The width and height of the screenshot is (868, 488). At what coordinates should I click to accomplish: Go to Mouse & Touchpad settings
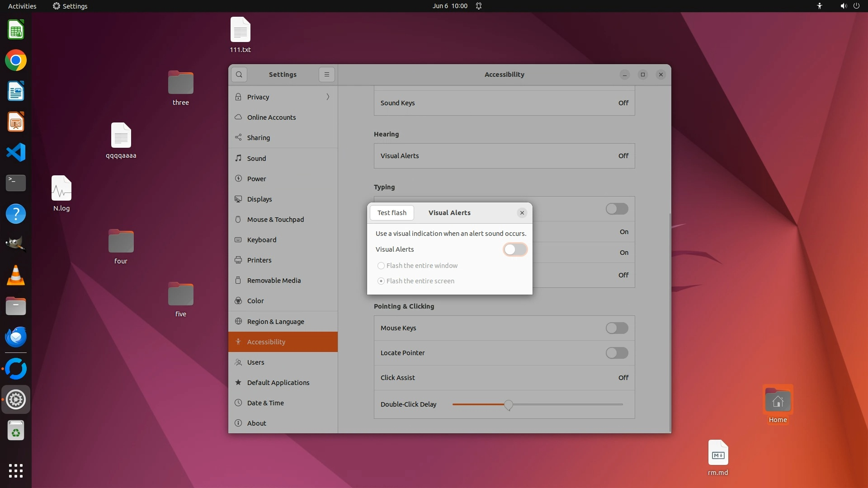tap(275, 220)
